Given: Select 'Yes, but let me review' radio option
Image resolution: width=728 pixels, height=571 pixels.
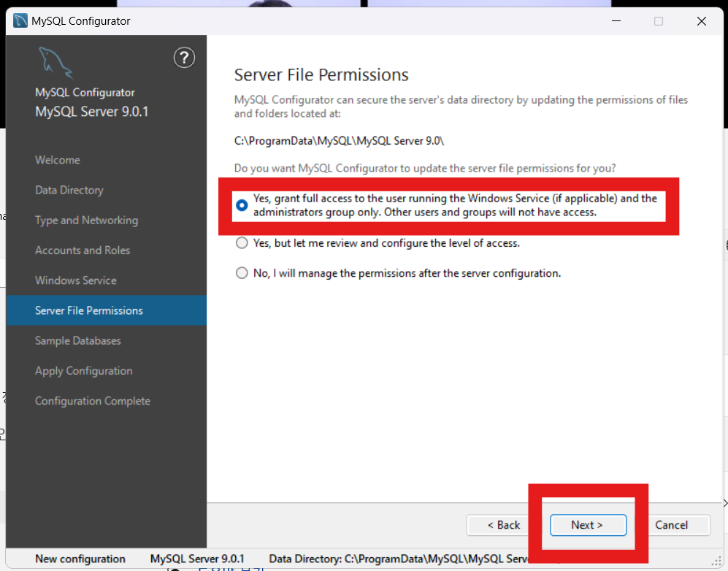Looking at the screenshot, I should [242, 243].
